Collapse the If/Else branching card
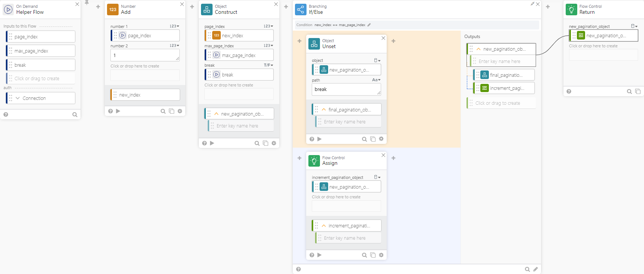644x274 pixels. pos(532,4)
